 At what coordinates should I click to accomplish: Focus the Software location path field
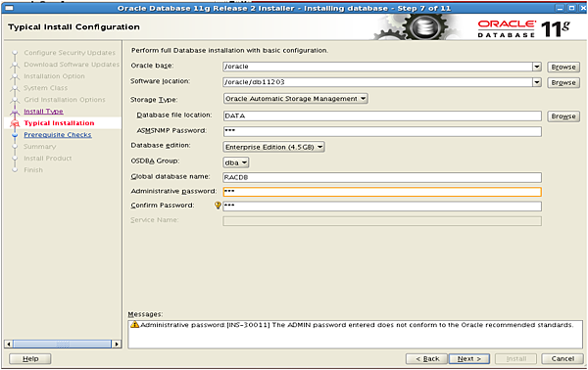[377, 82]
